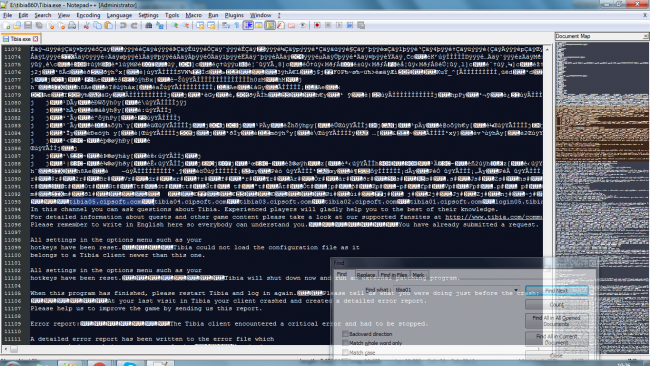Click the Save file toolbar icon

pyautogui.click(x=28, y=26)
